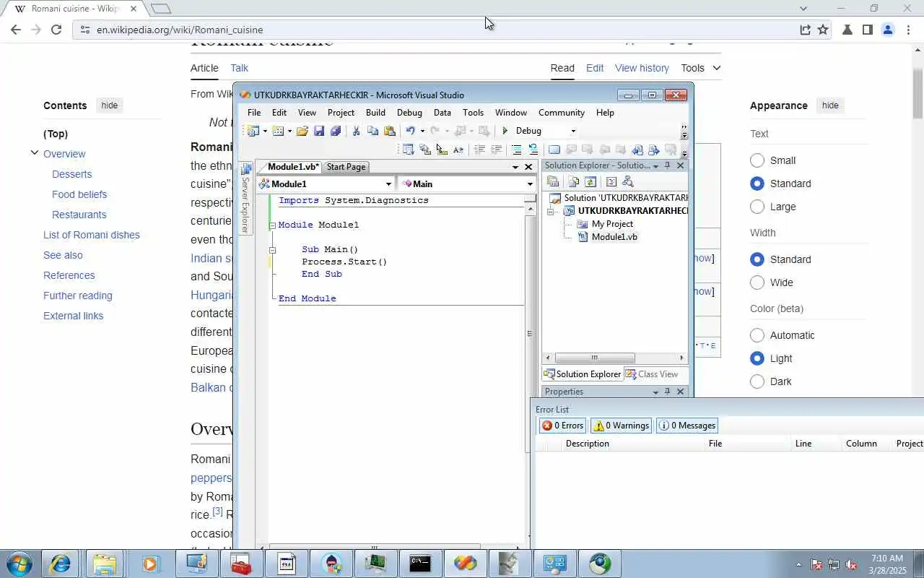
Task: Click the Chrome share page icon
Action: click(805, 30)
